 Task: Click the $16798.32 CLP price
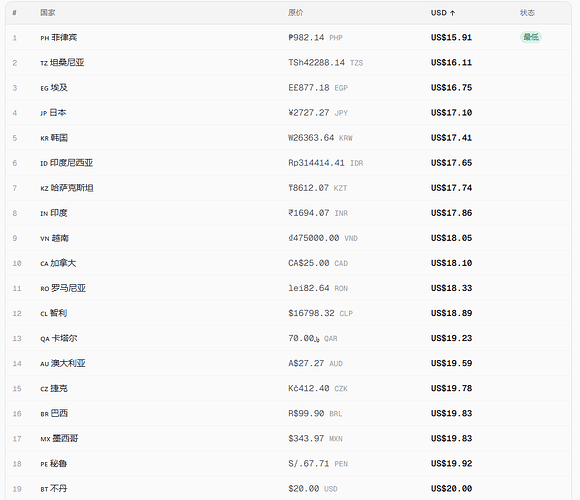pyautogui.click(x=320, y=314)
